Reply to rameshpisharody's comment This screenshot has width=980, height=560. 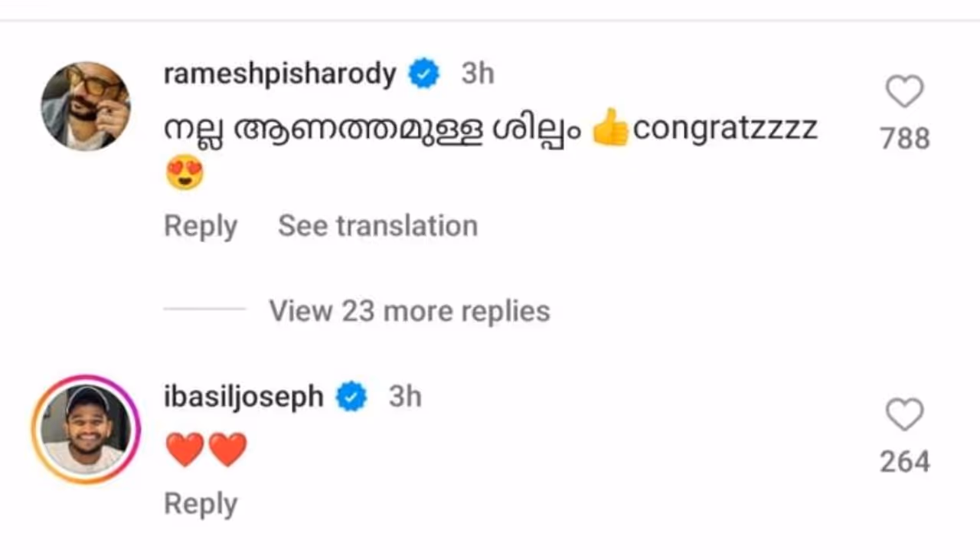coord(201,226)
